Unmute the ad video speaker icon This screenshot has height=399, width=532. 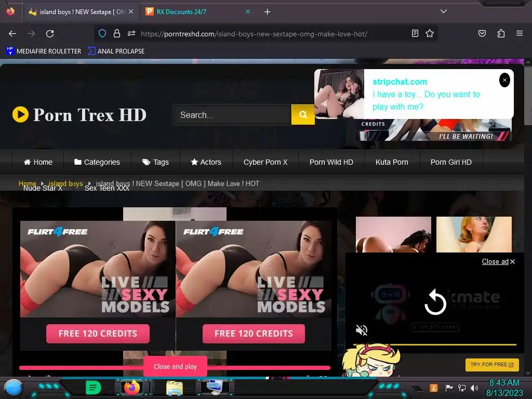pyautogui.click(x=362, y=330)
